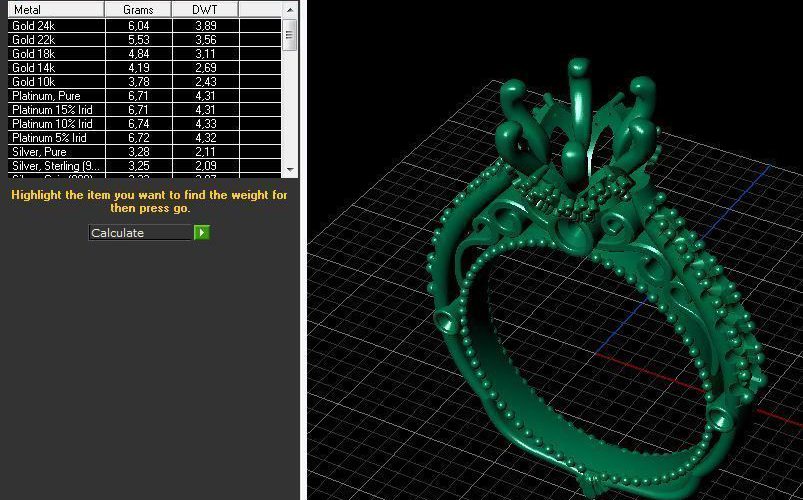The width and height of the screenshot is (803, 500).
Task: Click the scrollbar up arrow in metal list
Action: 290,9
